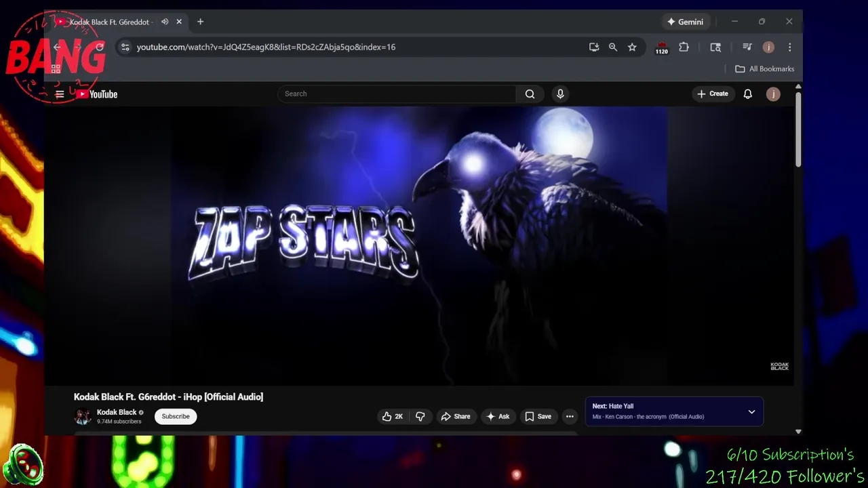This screenshot has width=868, height=488.
Task: Click install app icon in address bar
Action: click(x=594, y=47)
